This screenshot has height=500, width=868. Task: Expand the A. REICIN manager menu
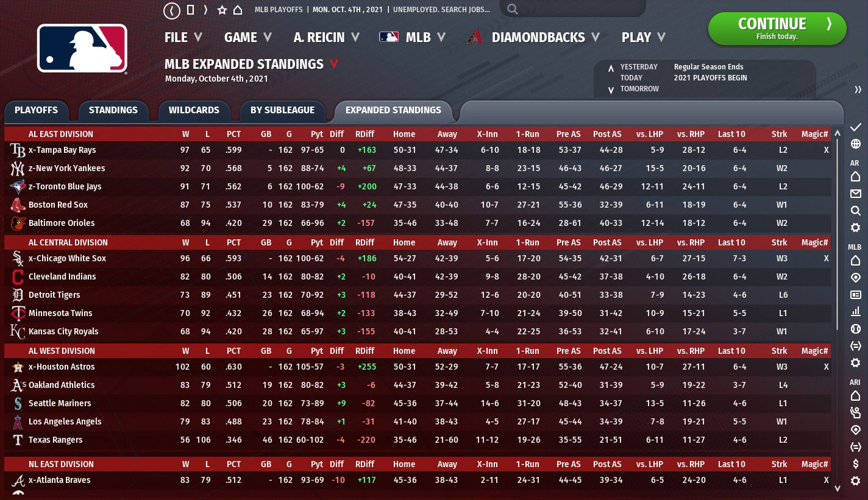[x=327, y=37]
